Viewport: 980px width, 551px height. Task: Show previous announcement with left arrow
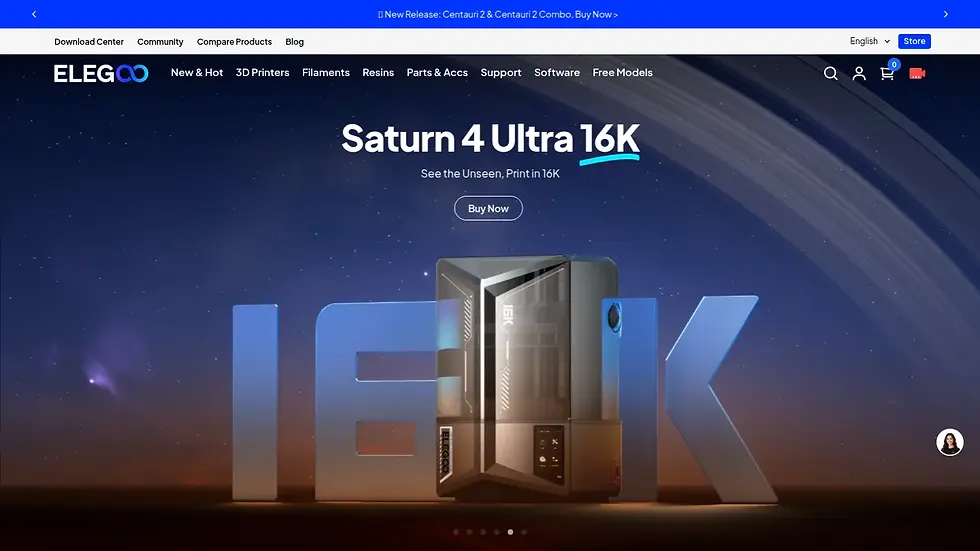pos(34,14)
